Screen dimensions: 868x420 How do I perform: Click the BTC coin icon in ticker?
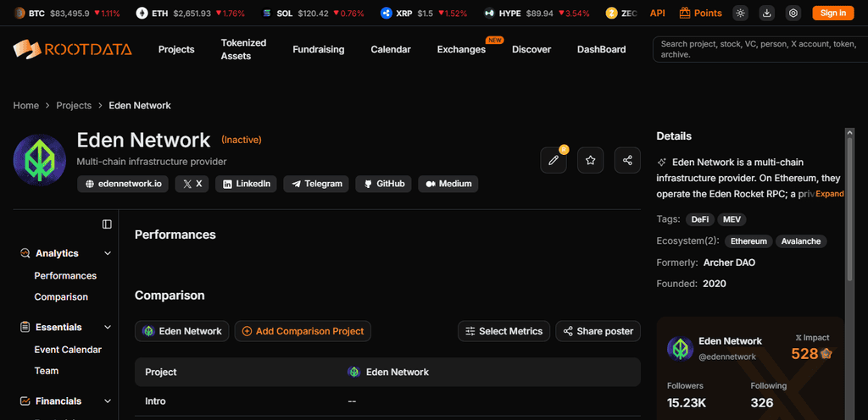pos(20,13)
